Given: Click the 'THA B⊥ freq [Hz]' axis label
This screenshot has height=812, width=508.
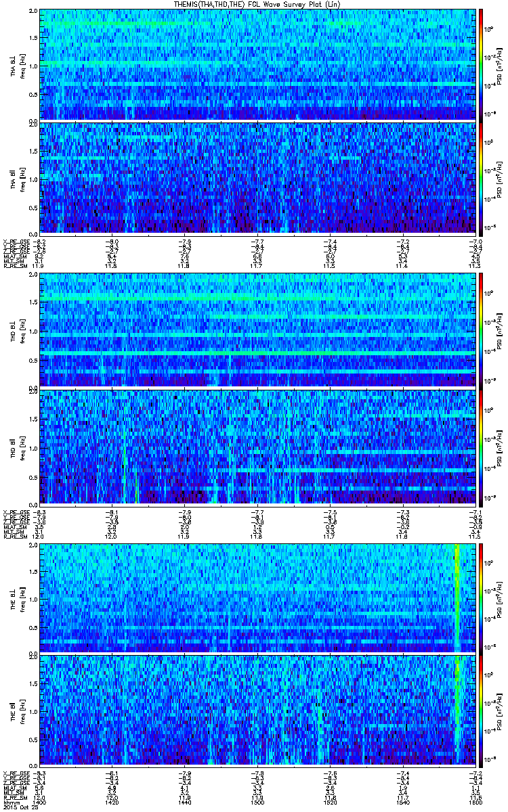Looking at the screenshot, I should tap(18, 65).
